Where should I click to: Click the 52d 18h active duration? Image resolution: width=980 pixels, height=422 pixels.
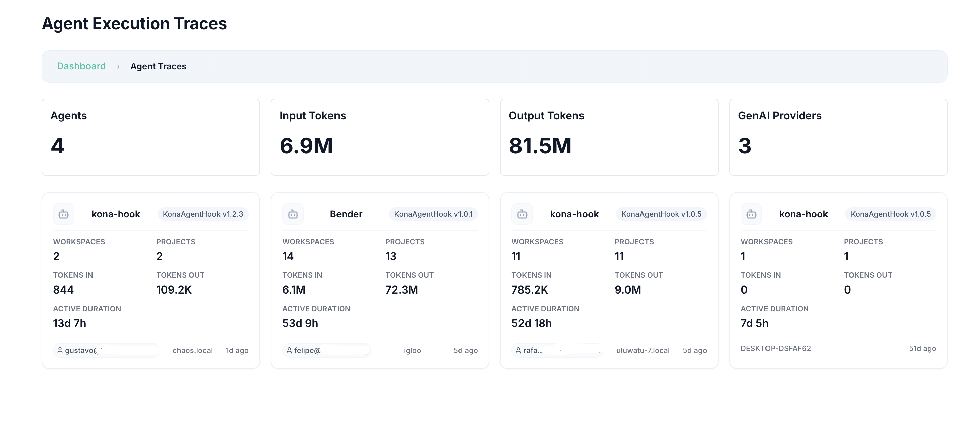tap(532, 323)
